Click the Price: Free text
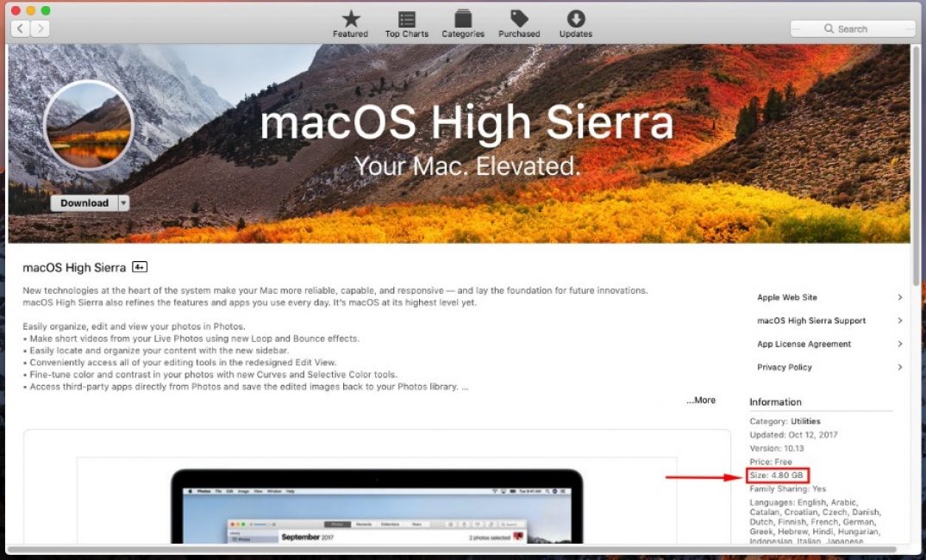This screenshot has width=926, height=560. tap(771, 462)
